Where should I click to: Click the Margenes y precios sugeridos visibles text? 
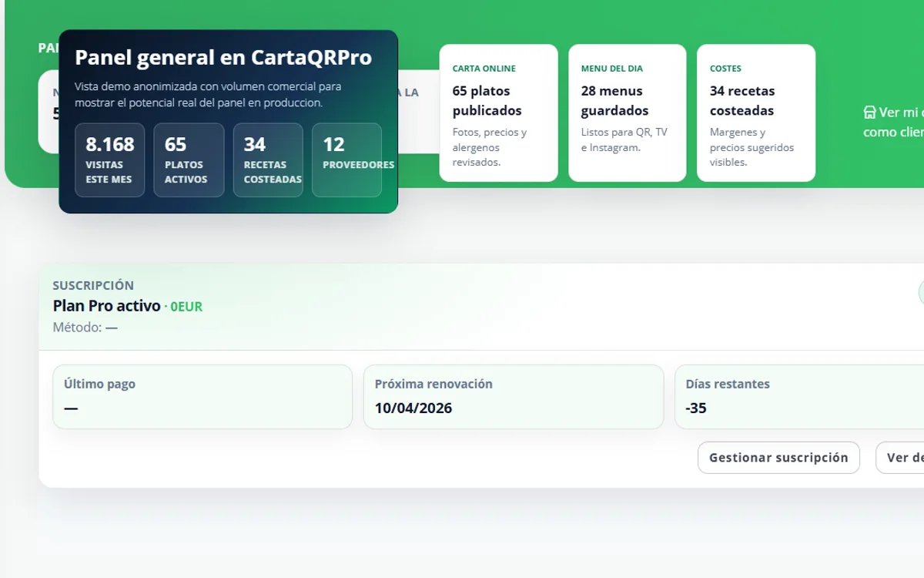tap(752, 147)
